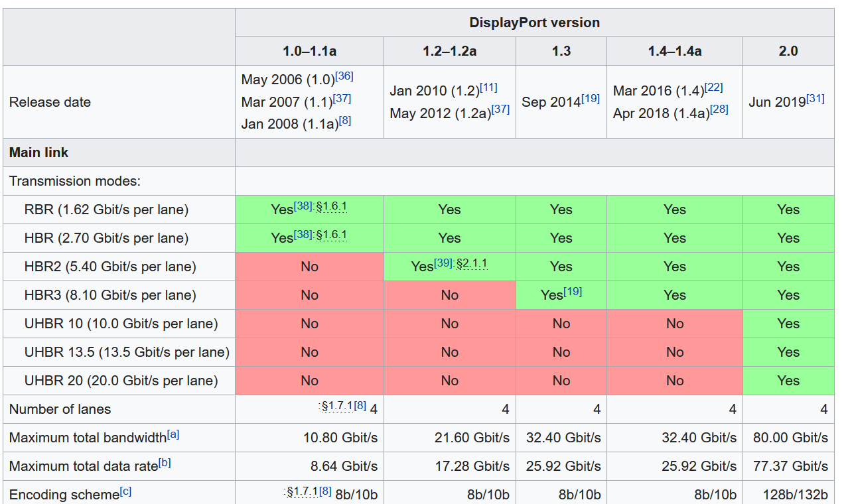Click 'UHBR 13.5 (13.5 Gbit/s per lane)' label

click(x=127, y=352)
